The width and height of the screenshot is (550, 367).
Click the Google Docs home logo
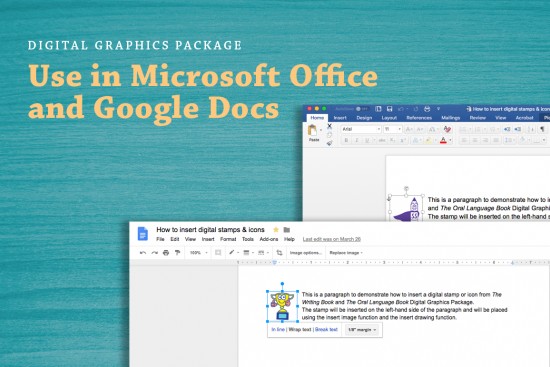142,234
